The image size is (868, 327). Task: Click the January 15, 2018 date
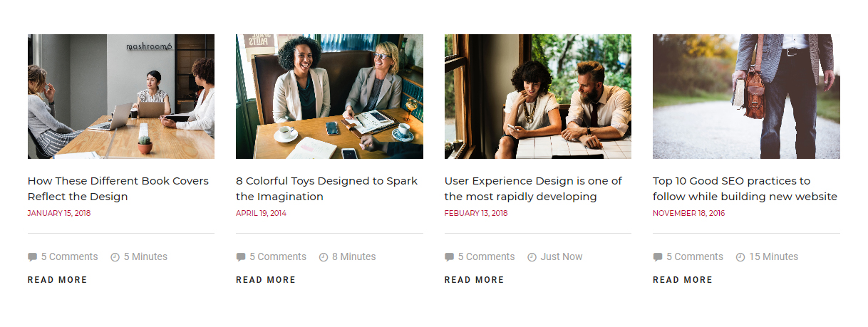click(59, 213)
